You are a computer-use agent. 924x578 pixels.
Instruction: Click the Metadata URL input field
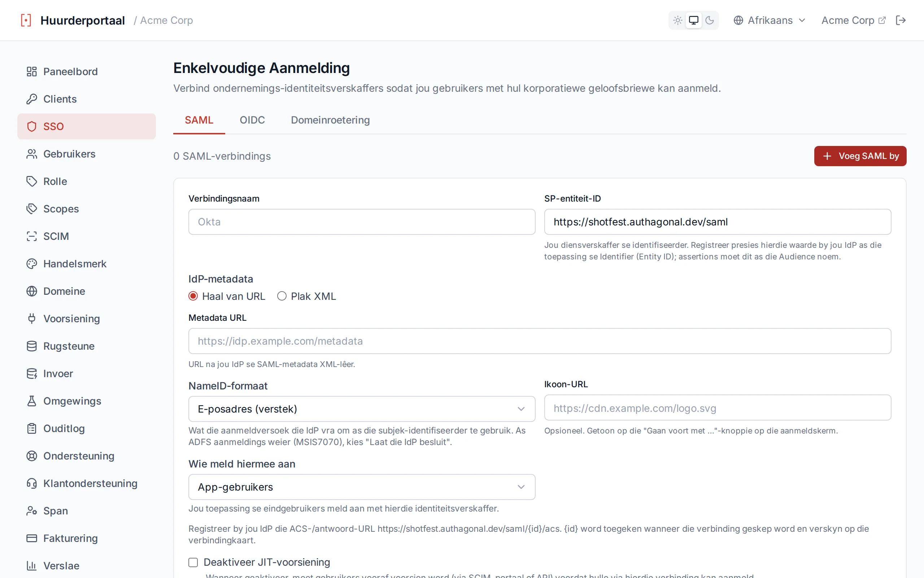tap(540, 341)
